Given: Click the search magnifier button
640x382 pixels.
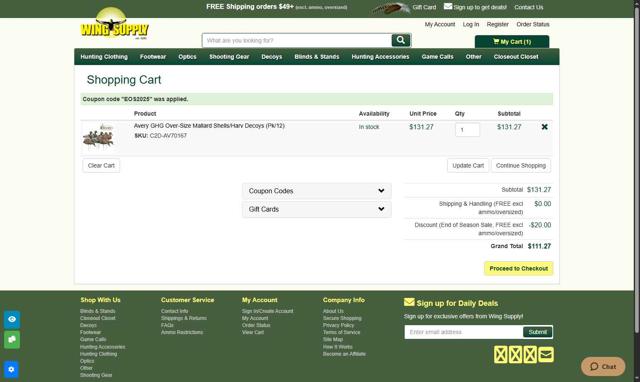Looking at the screenshot, I should (401, 40).
